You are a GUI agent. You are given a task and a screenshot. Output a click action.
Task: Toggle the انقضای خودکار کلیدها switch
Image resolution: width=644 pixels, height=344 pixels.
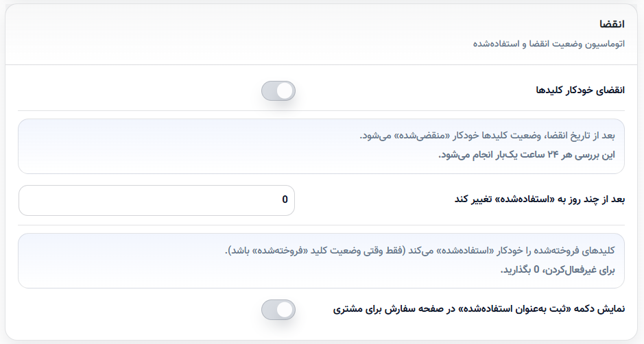click(x=278, y=90)
